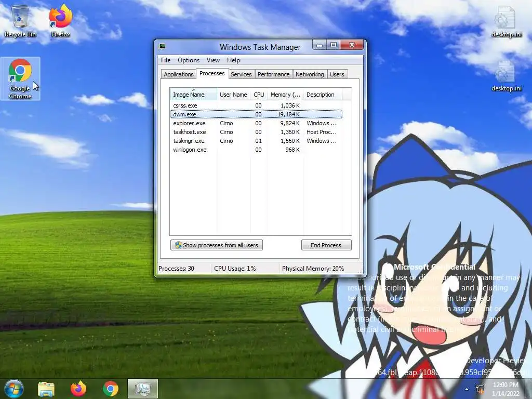Image resolution: width=532 pixels, height=399 pixels.
Task: Click the End Process button
Action: click(x=326, y=245)
